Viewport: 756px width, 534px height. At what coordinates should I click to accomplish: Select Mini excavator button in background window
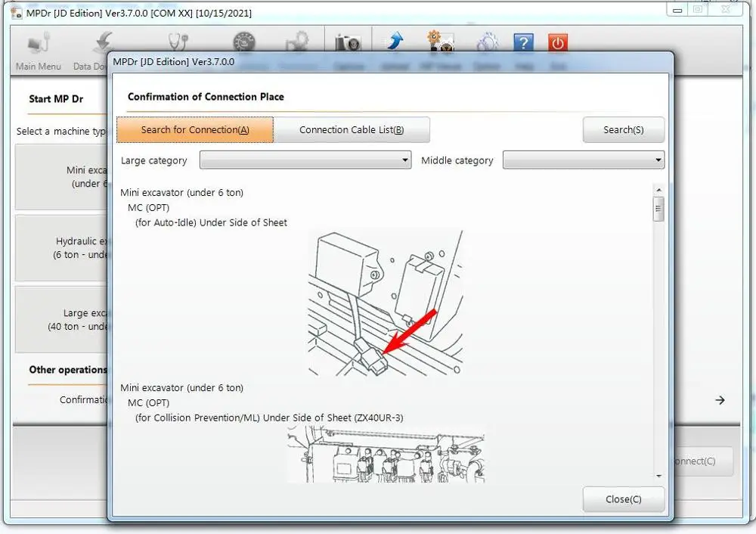[x=61, y=177]
